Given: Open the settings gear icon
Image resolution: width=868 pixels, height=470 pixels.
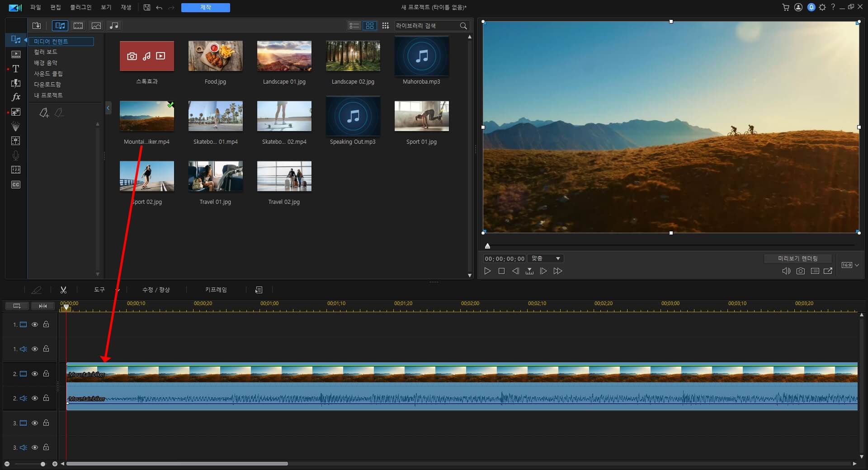Looking at the screenshot, I should [x=822, y=7].
